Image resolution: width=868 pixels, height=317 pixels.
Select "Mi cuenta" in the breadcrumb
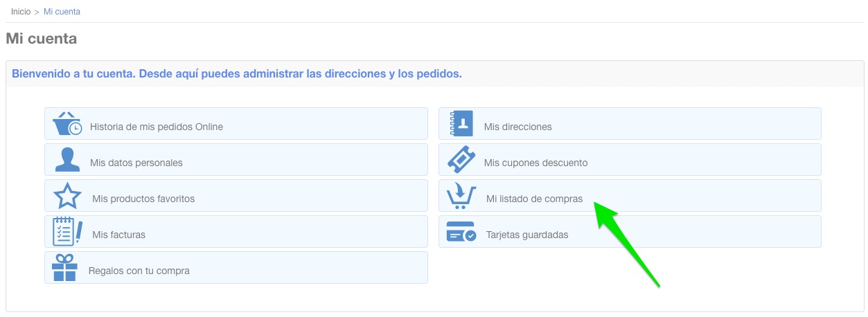[62, 12]
